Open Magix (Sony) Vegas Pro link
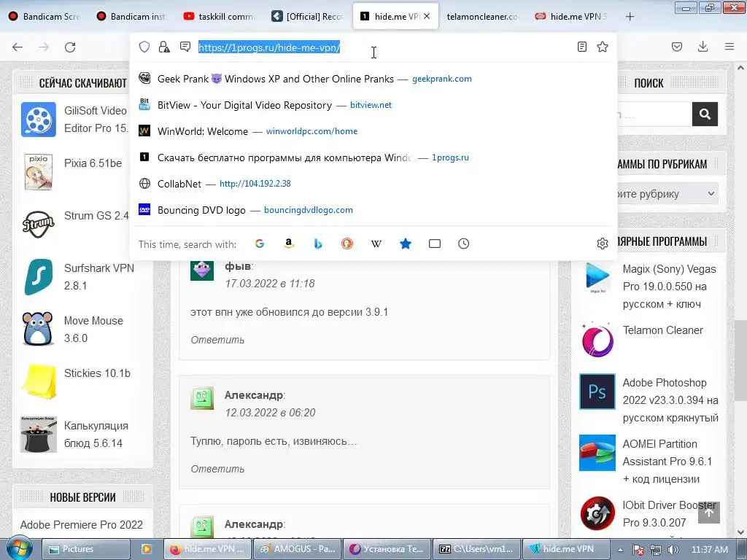The width and height of the screenshot is (747, 560). [670, 287]
